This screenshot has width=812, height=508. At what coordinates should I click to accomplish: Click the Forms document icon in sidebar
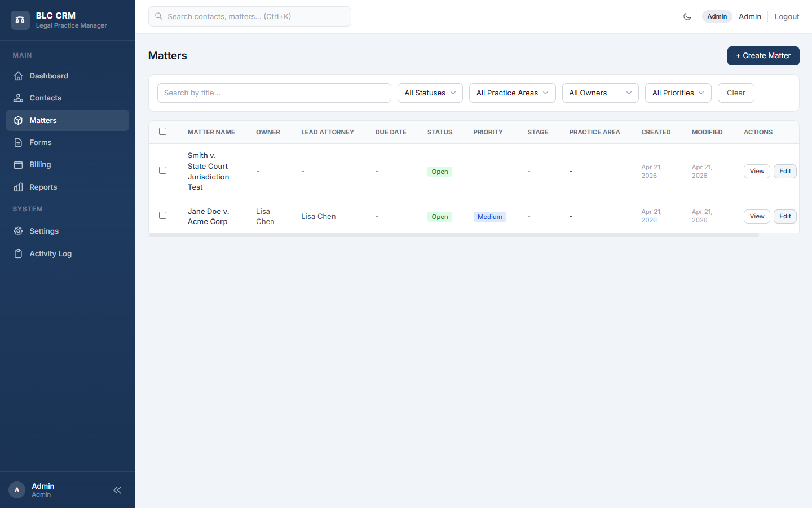click(x=19, y=142)
